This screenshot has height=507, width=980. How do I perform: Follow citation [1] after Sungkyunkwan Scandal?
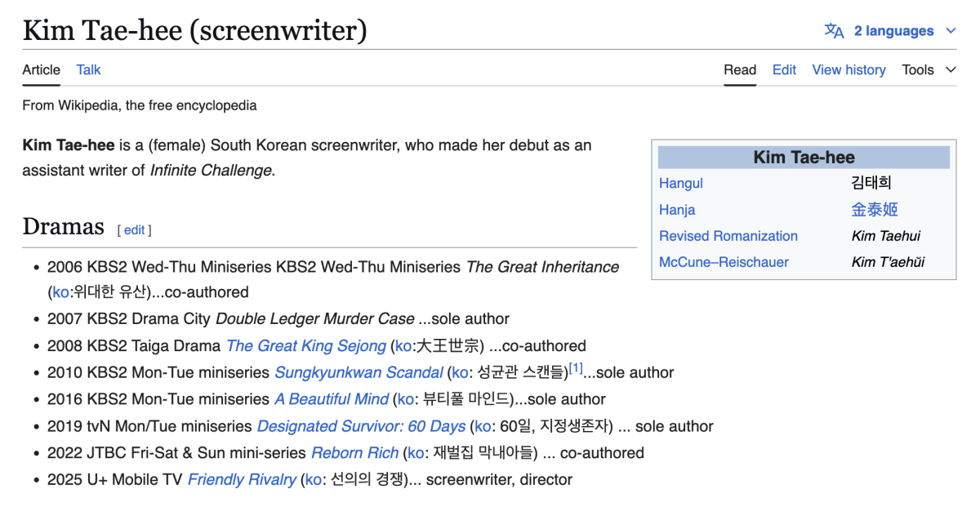point(576,368)
